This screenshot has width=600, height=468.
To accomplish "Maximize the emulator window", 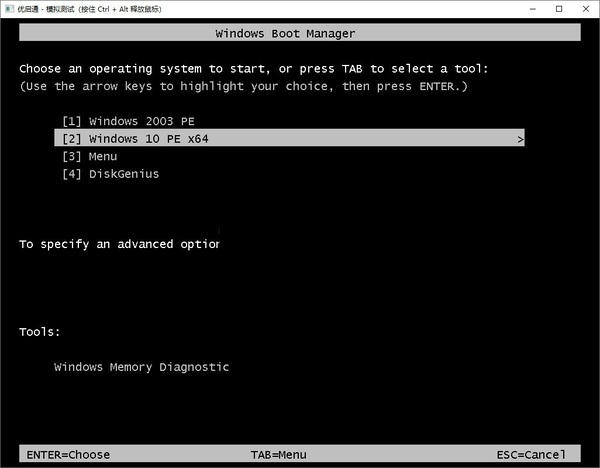I will pos(559,9).
